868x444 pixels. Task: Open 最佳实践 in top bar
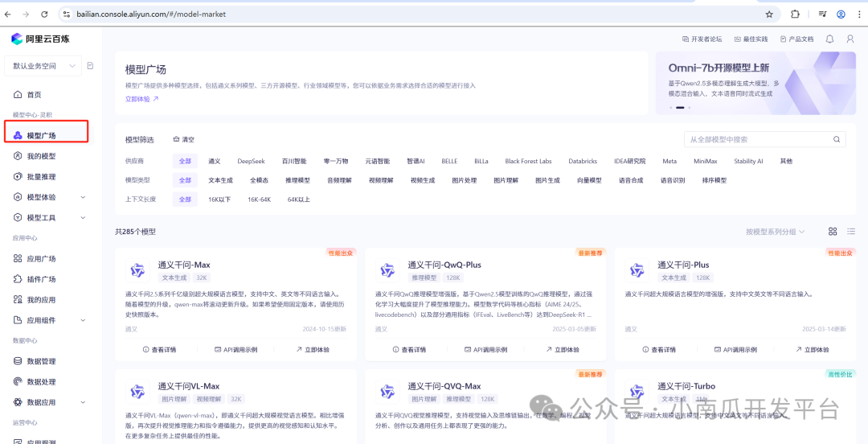[x=751, y=39]
